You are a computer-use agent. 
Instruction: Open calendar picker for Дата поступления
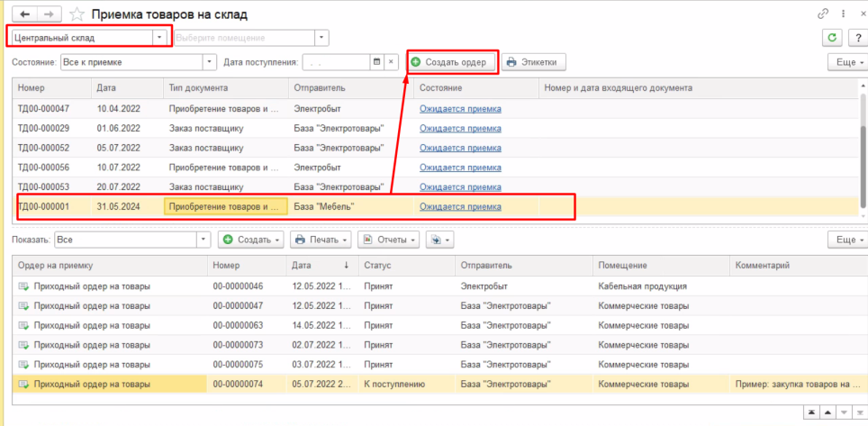(x=376, y=62)
